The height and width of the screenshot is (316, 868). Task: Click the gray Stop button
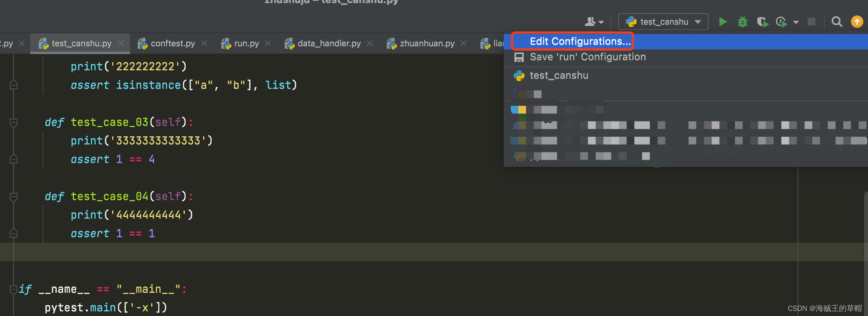click(x=812, y=22)
